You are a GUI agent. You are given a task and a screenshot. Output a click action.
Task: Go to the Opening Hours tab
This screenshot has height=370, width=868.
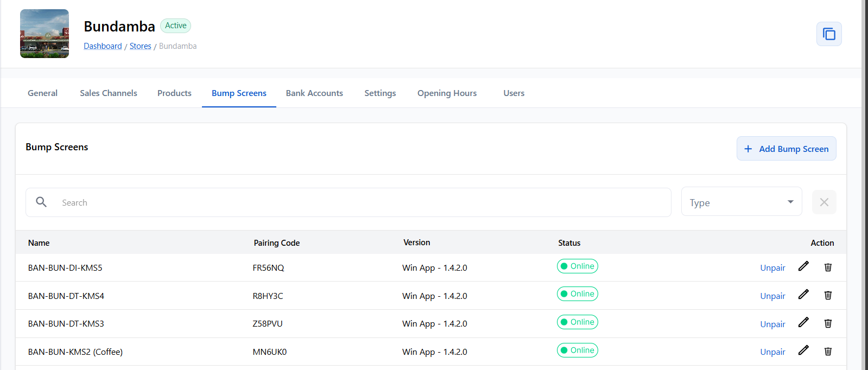tap(447, 93)
